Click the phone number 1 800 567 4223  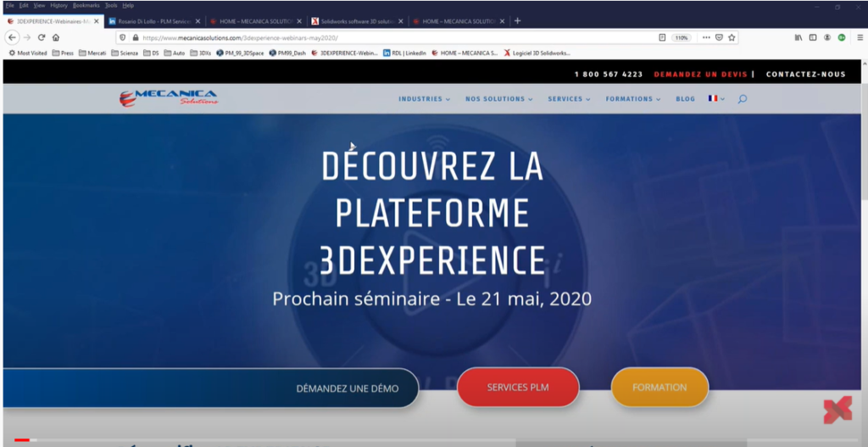pyautogui.click(x=609, y=75)
